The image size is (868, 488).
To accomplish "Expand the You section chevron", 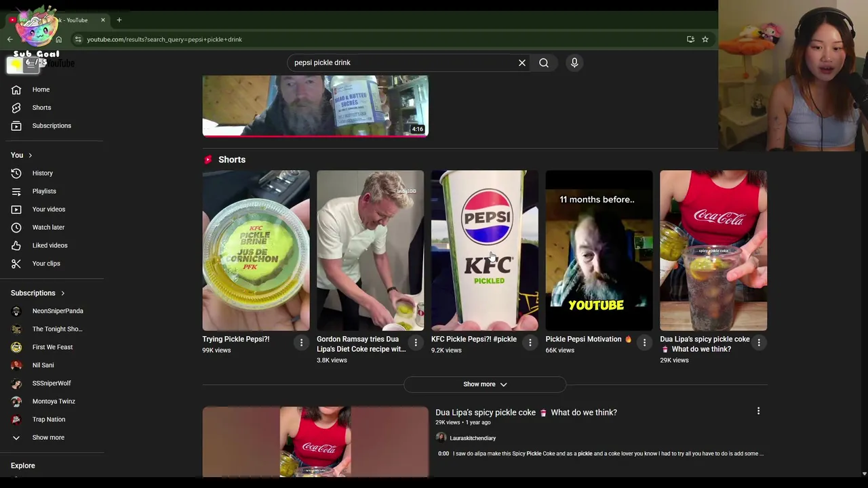I will click(30, 155).
